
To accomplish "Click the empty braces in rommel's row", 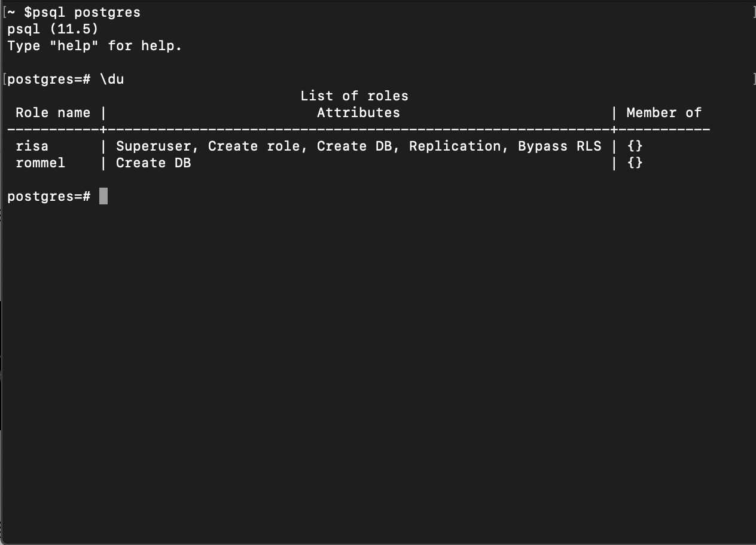I will [x=635, y=163].
